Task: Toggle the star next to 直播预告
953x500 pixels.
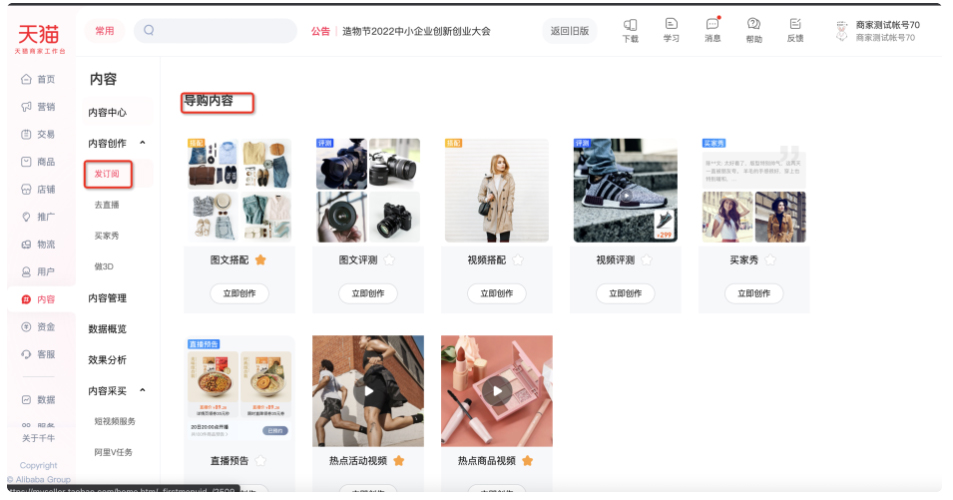Action: tap(261, 461)
